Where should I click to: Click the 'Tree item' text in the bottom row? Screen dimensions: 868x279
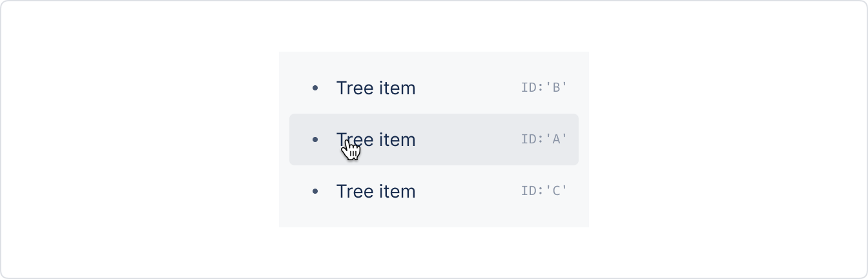[x=376, y=191]
